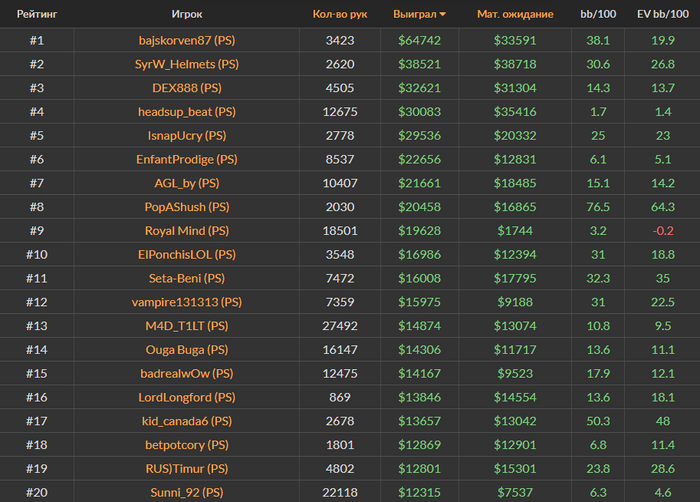Open PopAShush (PS) statistics
Image resolution: width=700 pixels, height=502 pixels.
[187, 207]
